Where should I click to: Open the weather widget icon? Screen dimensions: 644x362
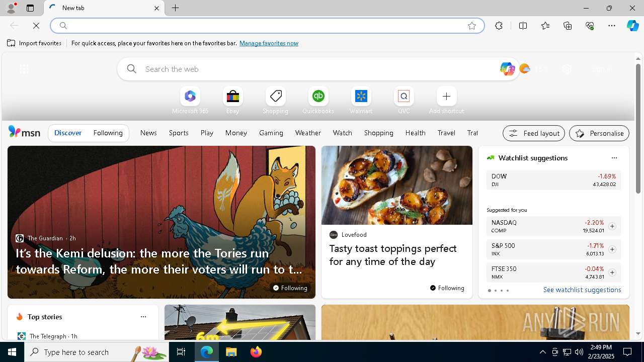point(525,69)
